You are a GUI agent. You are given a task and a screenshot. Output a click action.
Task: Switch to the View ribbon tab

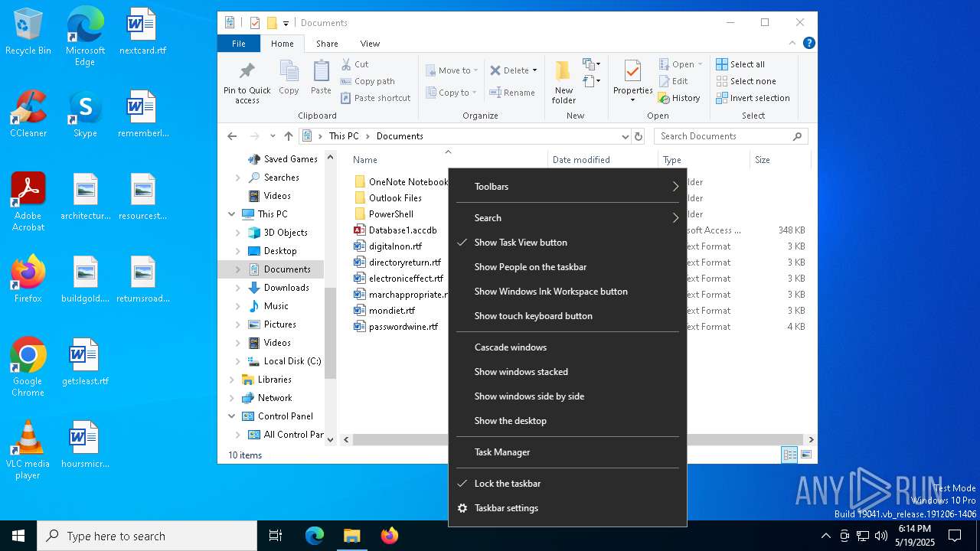(370, 44)
